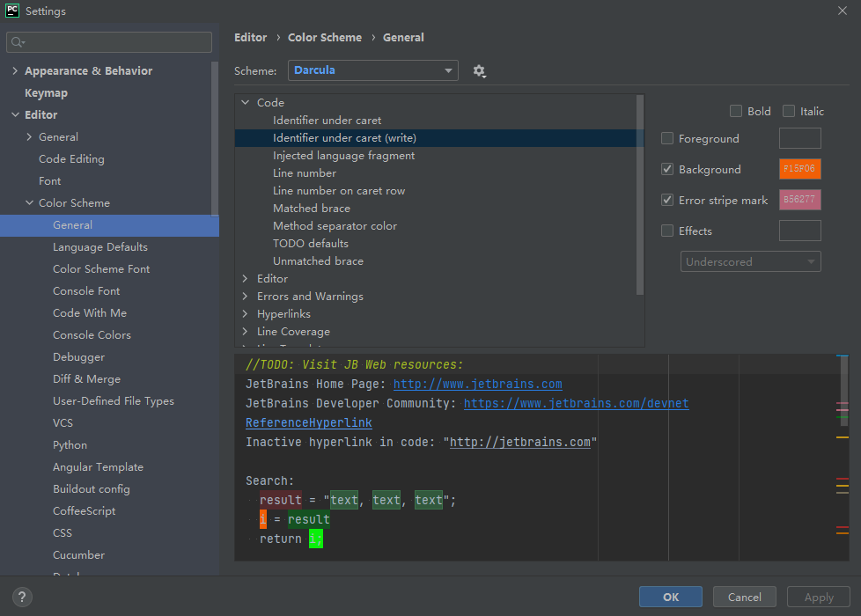Expand the Errors and Warnings group
This screenshot has width=861, height=616.
coord(246,296)
